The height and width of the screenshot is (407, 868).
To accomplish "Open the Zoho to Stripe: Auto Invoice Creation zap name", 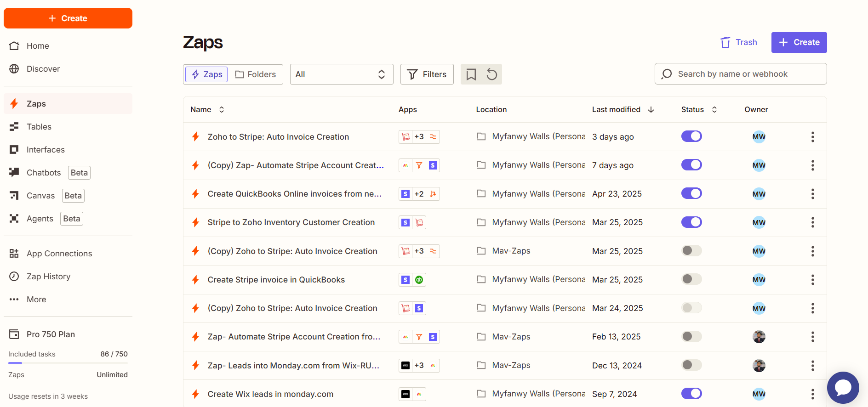I will click(x=278, y=137).
